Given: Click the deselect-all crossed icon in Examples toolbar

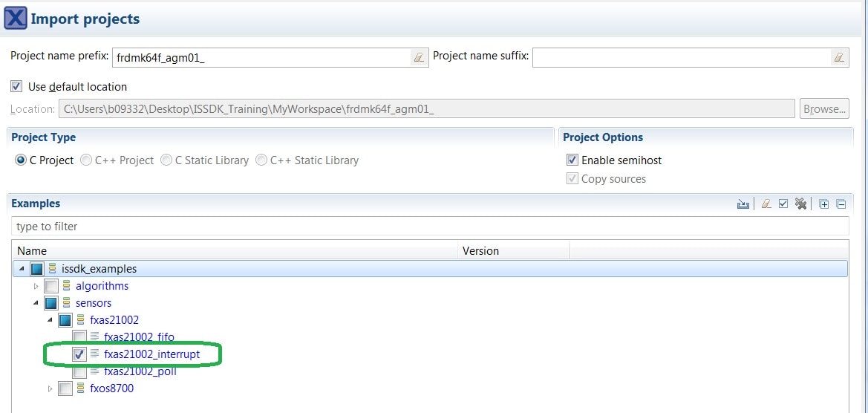Looking at the screenshot, I should pos(800,204).
